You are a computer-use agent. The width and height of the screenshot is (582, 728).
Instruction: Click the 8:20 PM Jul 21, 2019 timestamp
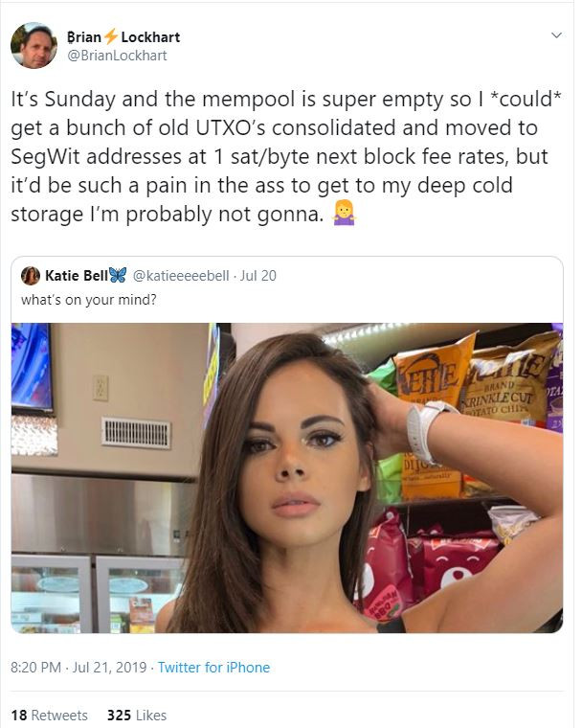click(x=78, y=668)
